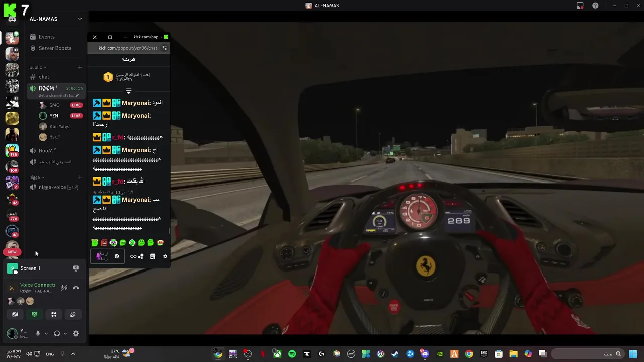Viewport: 644px width, 362px height.
Task: Open Steam from the taskbar
Action: (x=395, y=354)
